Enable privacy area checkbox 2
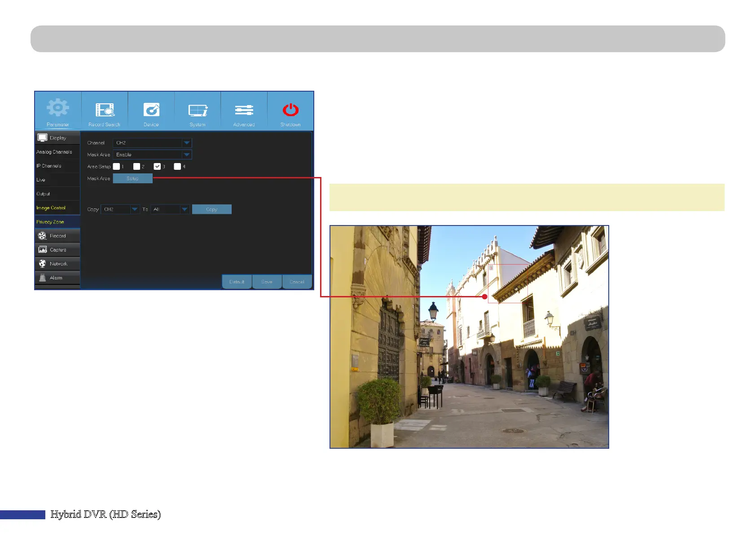 pos(136,166)
